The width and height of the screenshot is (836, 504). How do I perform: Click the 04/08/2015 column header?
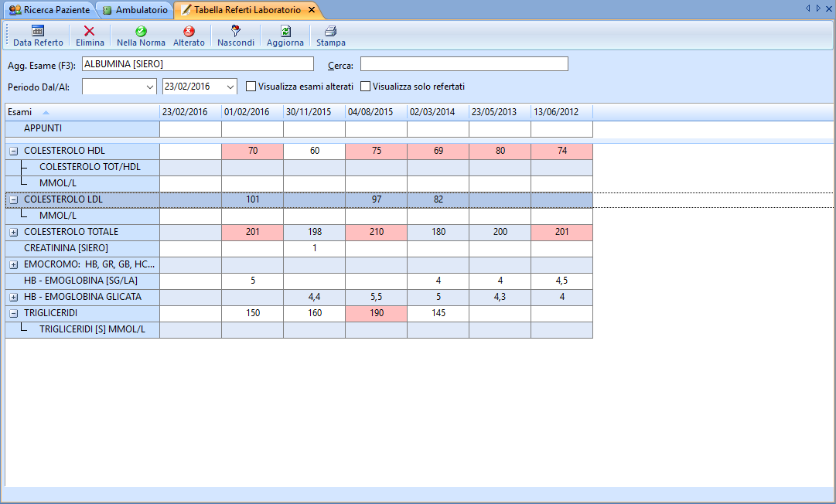[x=377, y=112]
